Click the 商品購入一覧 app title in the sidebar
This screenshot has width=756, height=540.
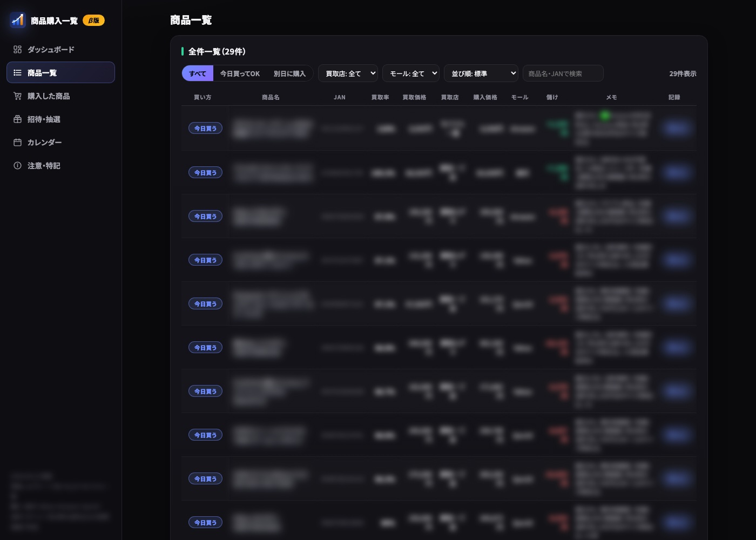(54, 21)
